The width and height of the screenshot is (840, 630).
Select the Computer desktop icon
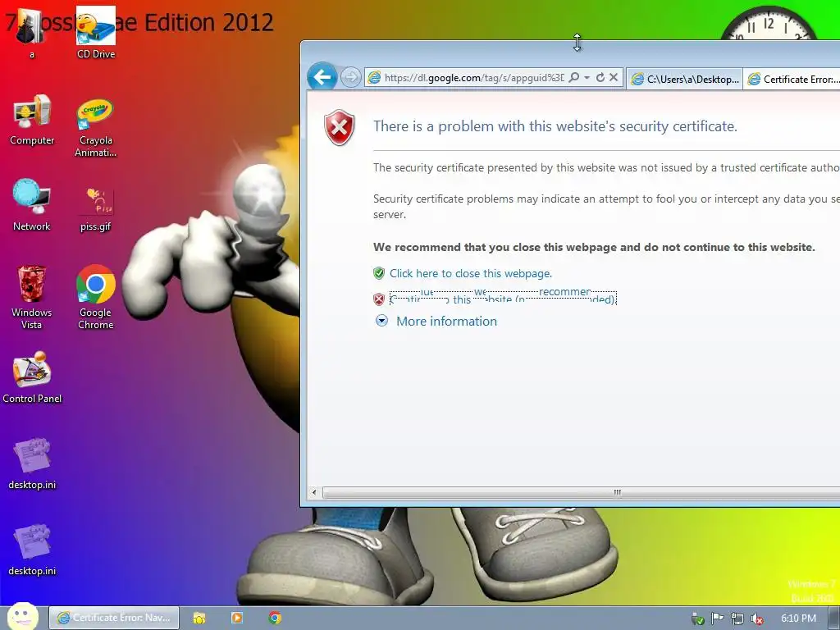(x=32, y=120)
